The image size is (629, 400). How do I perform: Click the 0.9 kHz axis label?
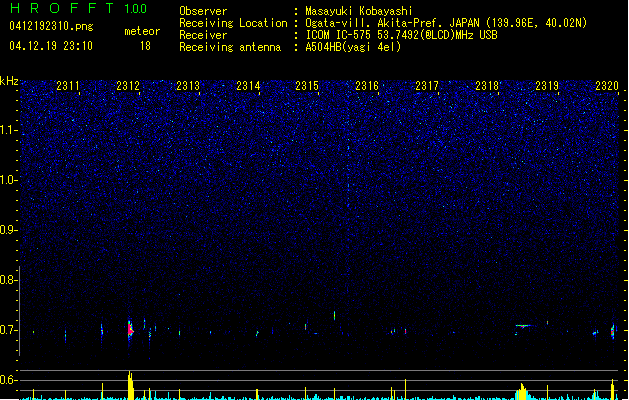pos(8,230)
